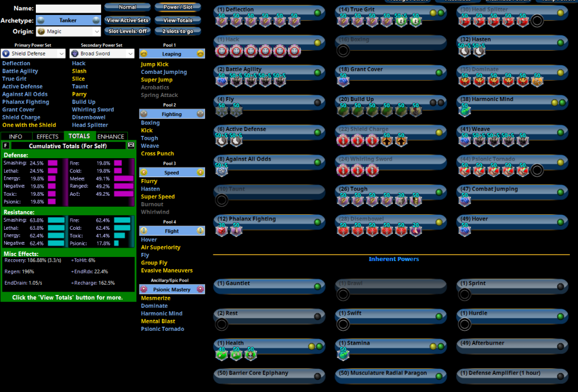Image resolution: width=578 pixels, height=392 pixels.
Task: Click the first enhancement slot in Deflection
Action: tap(223, 20)
